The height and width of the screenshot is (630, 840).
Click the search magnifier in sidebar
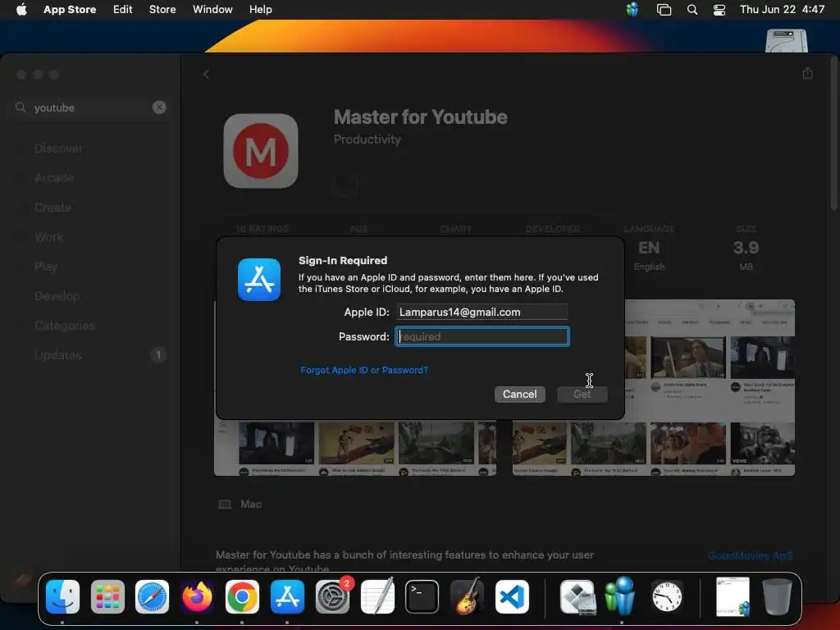pyautogui.click(x=21, y=107)
